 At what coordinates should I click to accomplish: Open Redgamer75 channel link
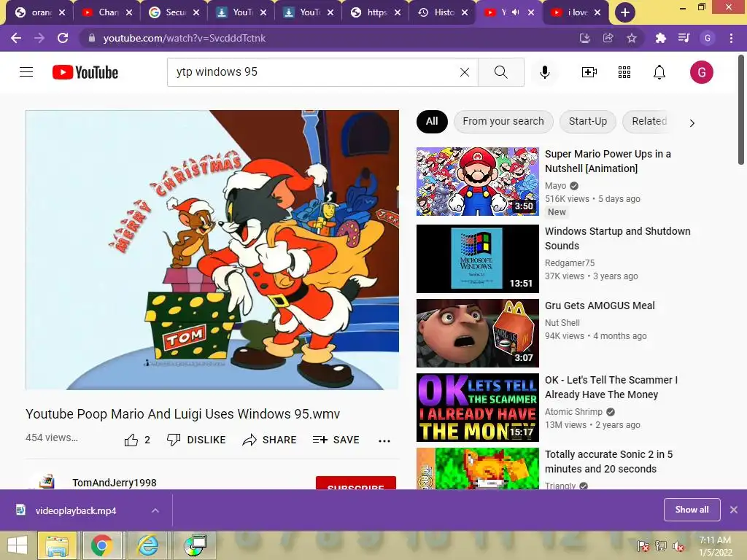[570, 262]
